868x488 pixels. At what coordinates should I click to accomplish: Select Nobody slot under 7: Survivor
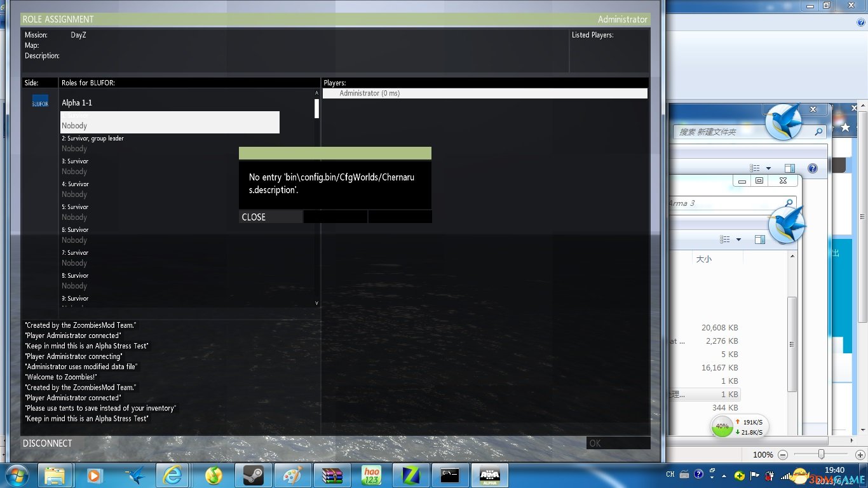(74, 263)
